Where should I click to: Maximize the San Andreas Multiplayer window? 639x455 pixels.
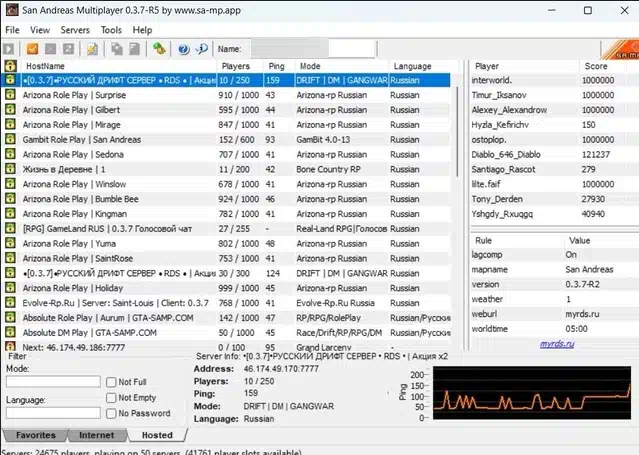coord(588,10)
